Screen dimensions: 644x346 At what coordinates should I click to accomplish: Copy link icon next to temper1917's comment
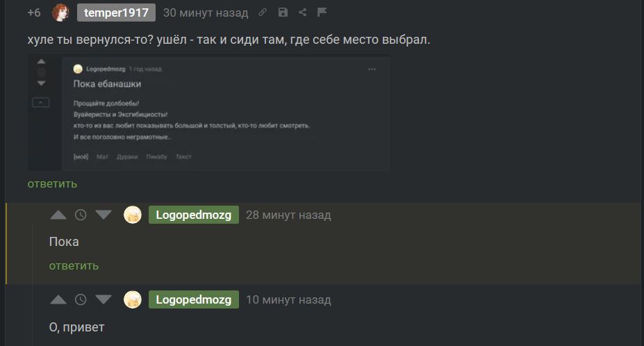pos(263,13)
